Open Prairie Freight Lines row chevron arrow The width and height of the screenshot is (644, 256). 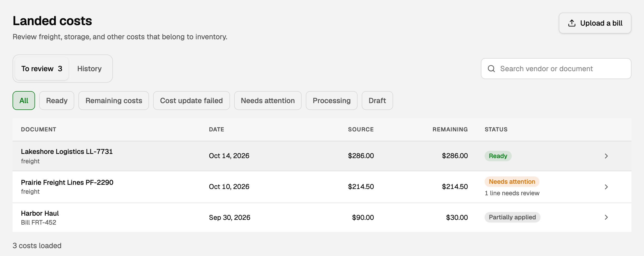pyautogui.click(x=606, y=187)
